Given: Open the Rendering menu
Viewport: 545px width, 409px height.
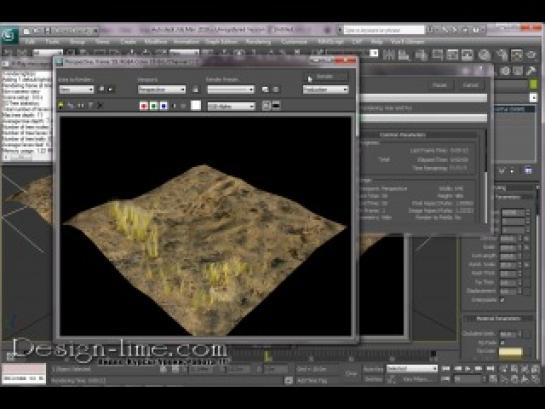Looking at the screenshot, I should click(x=258, y=42).
